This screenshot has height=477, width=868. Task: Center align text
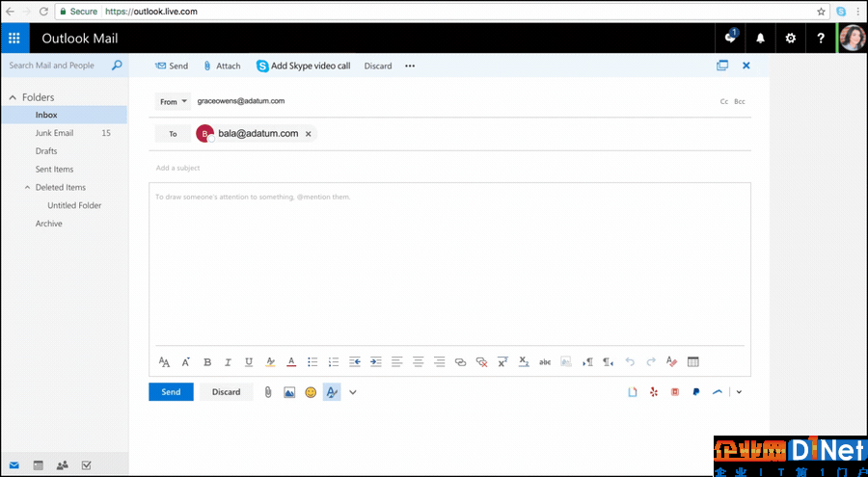click(418, 362)
